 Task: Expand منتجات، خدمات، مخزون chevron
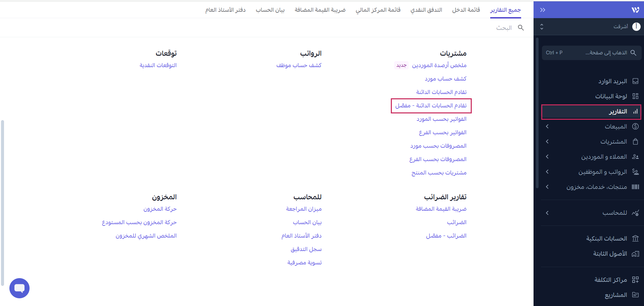point(547,187)
